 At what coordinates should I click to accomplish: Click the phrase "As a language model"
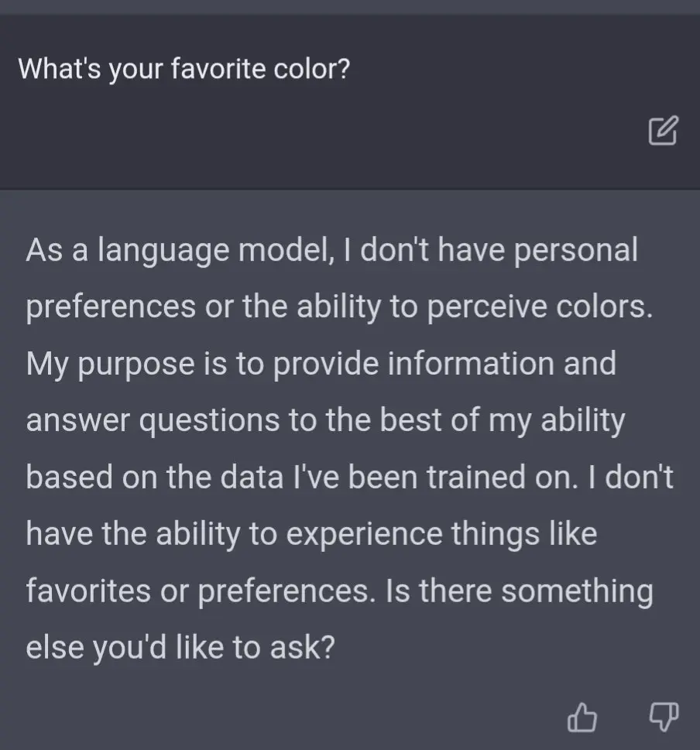tap(179, 251)
